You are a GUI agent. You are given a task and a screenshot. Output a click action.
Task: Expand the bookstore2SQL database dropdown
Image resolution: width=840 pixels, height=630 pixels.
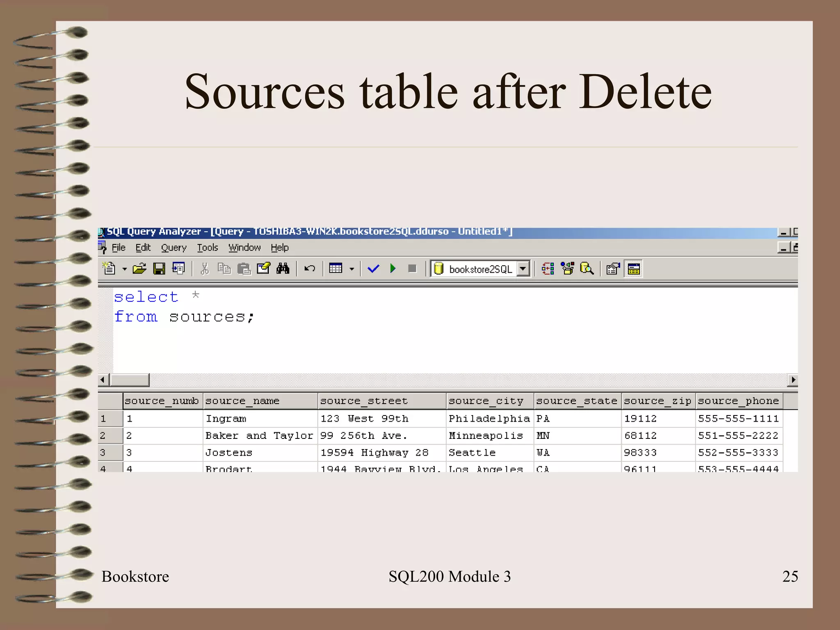pyautogui.click(x=523, y=269)
